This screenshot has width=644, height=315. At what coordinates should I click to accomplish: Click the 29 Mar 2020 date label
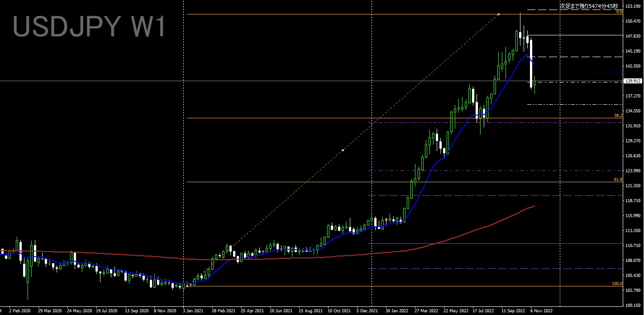pyautogui.click(x=49, y=311)
